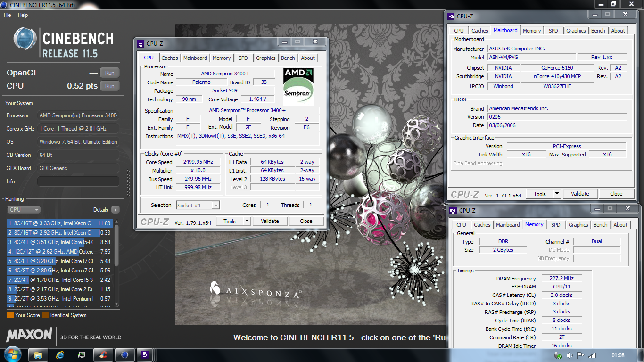The height and width of the screenshot is (362, 644).
Task: Open the Cinebench Help menu
Action: tap(23, 15)
